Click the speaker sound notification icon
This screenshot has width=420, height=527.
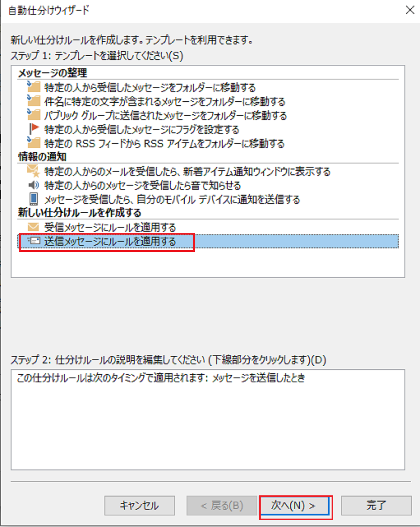33,185
